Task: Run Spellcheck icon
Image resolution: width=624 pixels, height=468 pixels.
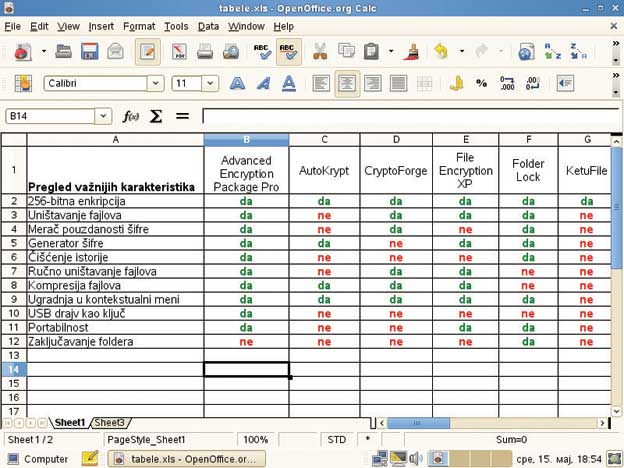Action: click(x=262, y=52)
